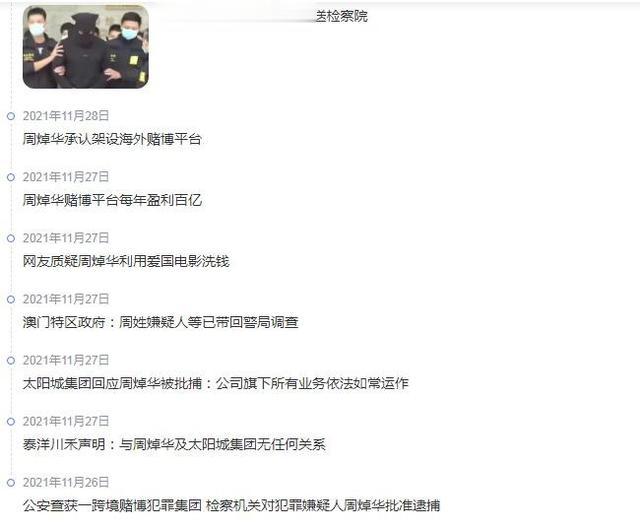This screenshot has height=529, width=640.
Task: Open headline 周焯华承认架设海外赌博平台
Action: 112,139
